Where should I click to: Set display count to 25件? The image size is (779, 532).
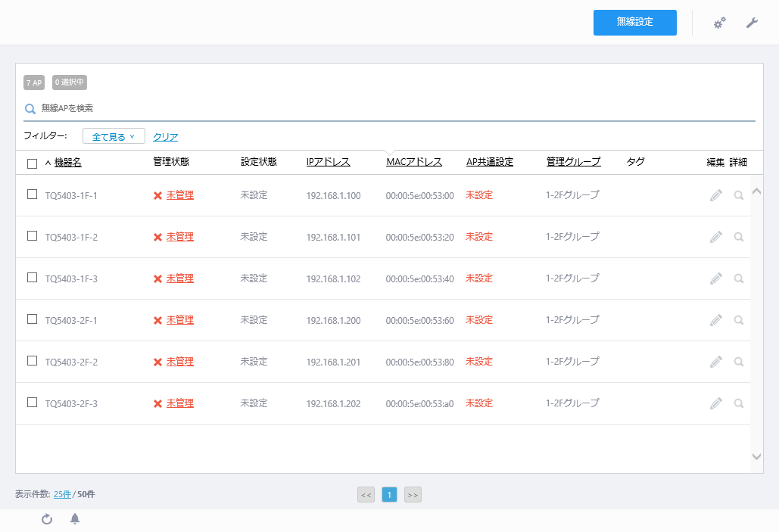62,494
